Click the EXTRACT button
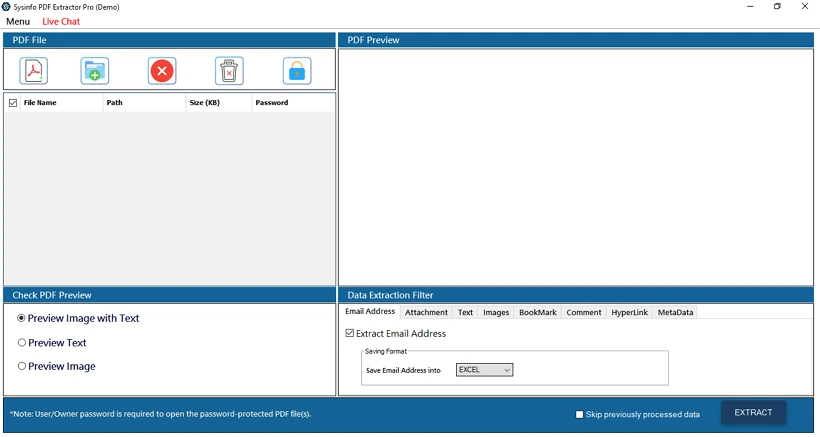This screenshot has width=820, height=437. [x=753, y=412]
